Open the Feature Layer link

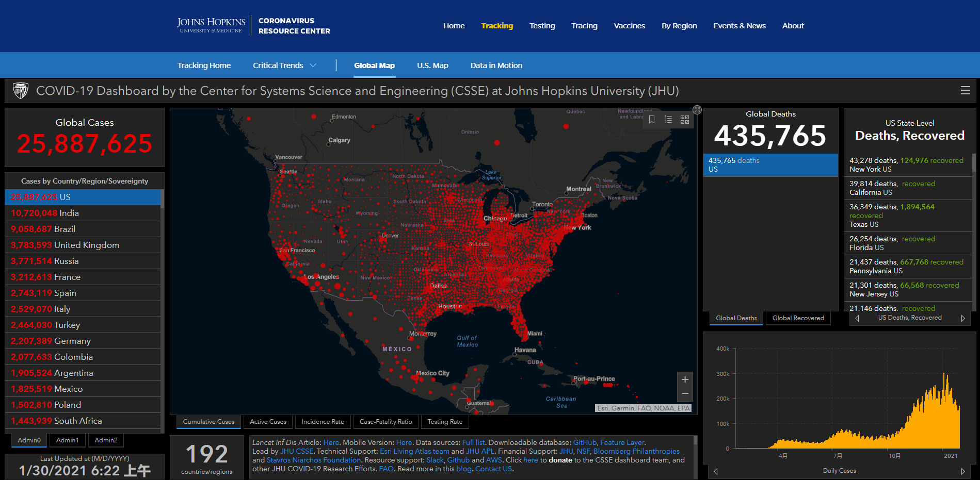point(622,442)
